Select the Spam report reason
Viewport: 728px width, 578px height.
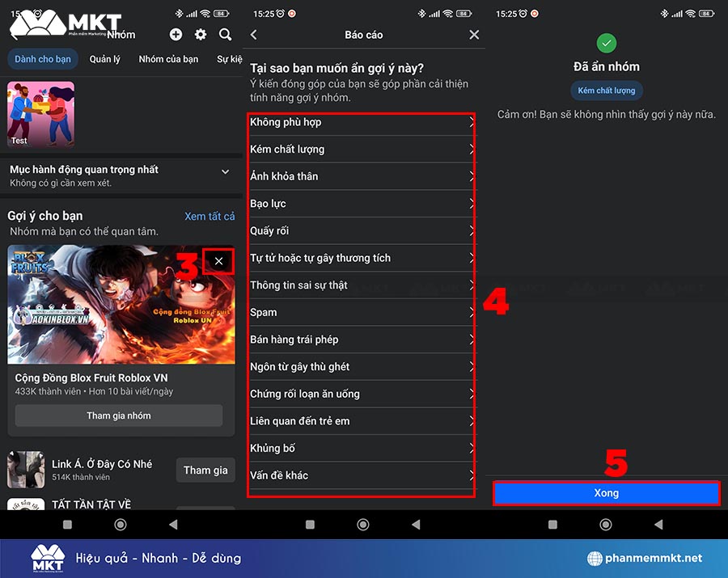[x=362, y=312]
